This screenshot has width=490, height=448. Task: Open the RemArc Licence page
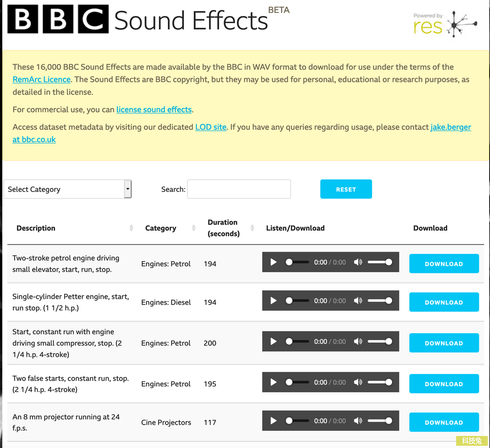pyautogui.click(x=41, y=79)
